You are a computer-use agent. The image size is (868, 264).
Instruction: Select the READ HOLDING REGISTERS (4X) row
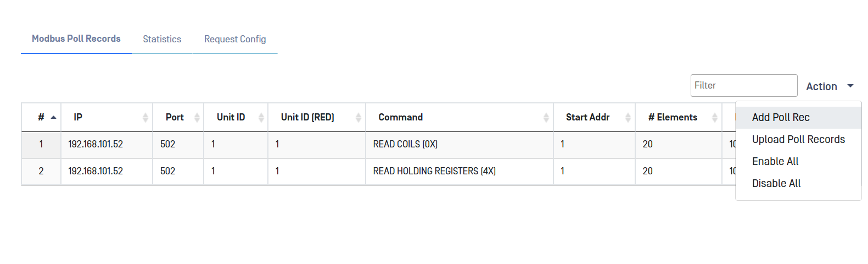[x=434, y=171]
